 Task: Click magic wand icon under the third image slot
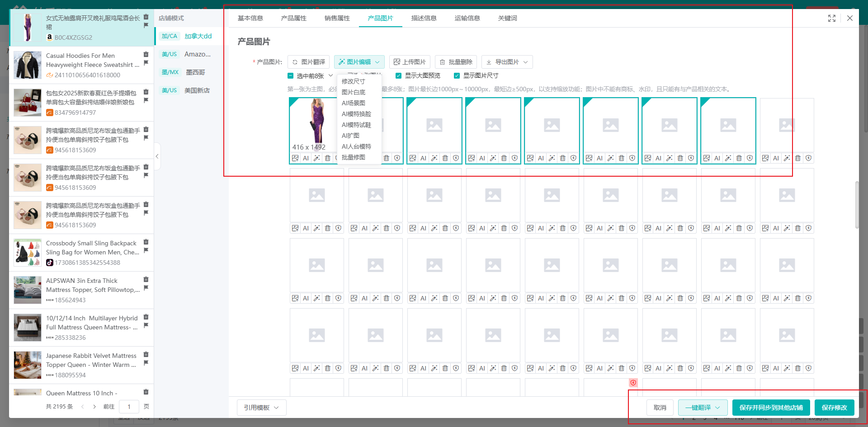pos(434,158)
